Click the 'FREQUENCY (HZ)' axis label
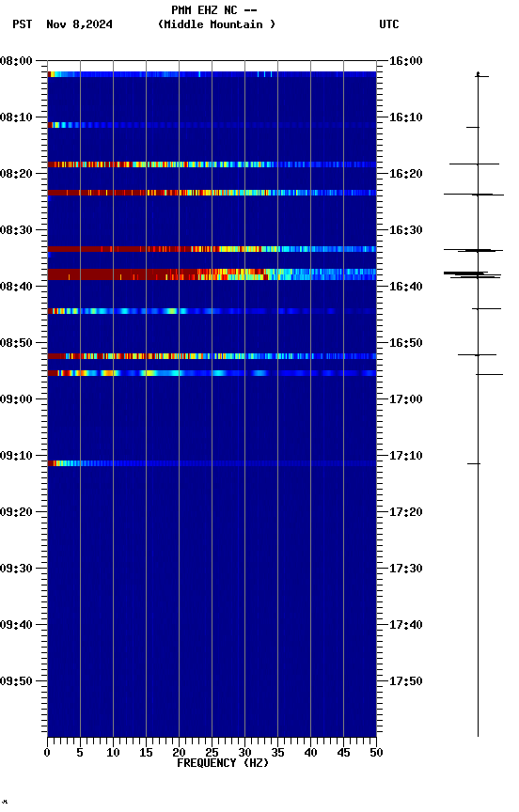The height and width of the screenshot is (812, 519). point(223,763)
